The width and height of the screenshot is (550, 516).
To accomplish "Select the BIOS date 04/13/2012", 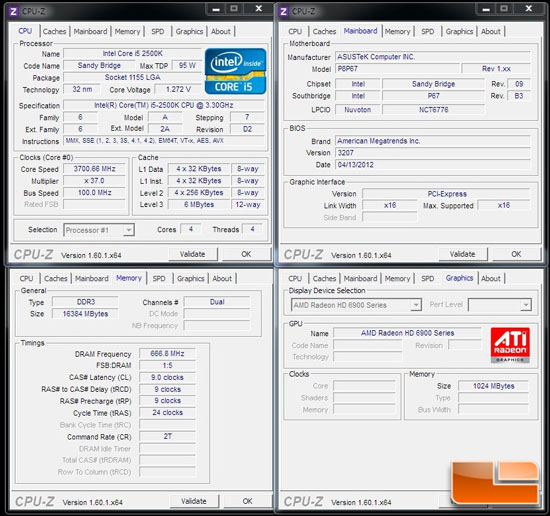I will point(433,165).
